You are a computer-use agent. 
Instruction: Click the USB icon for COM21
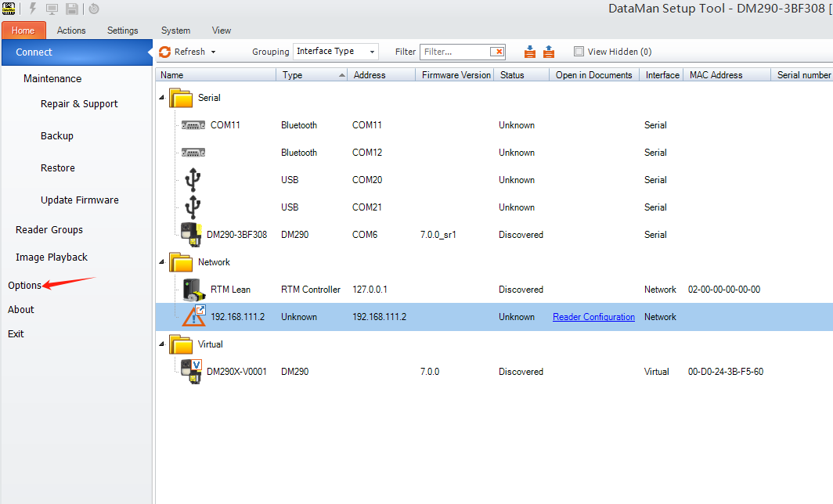coord(193,207)
